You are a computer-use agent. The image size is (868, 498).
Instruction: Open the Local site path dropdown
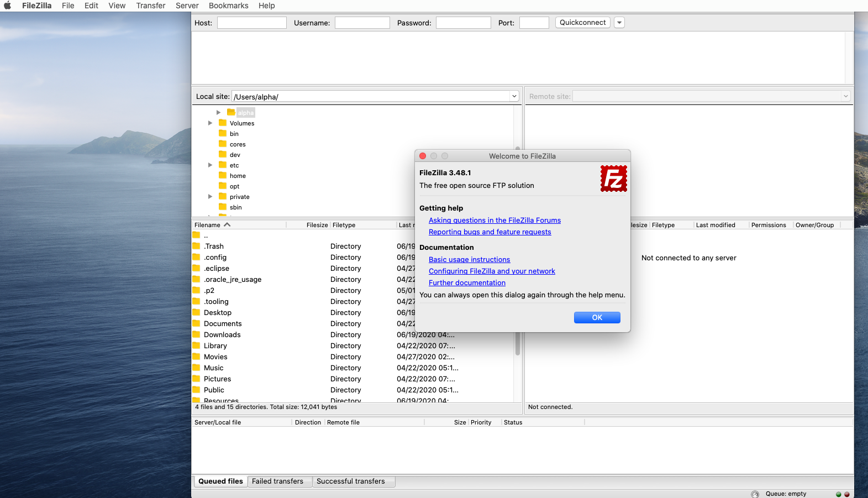[x=514, y=96]
